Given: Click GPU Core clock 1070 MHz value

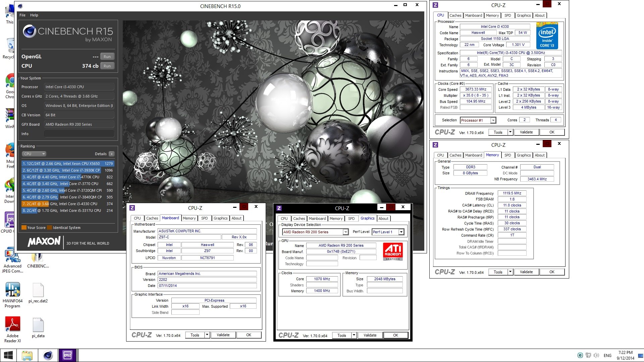Looking at the screenshot, I should click(322, 279).
